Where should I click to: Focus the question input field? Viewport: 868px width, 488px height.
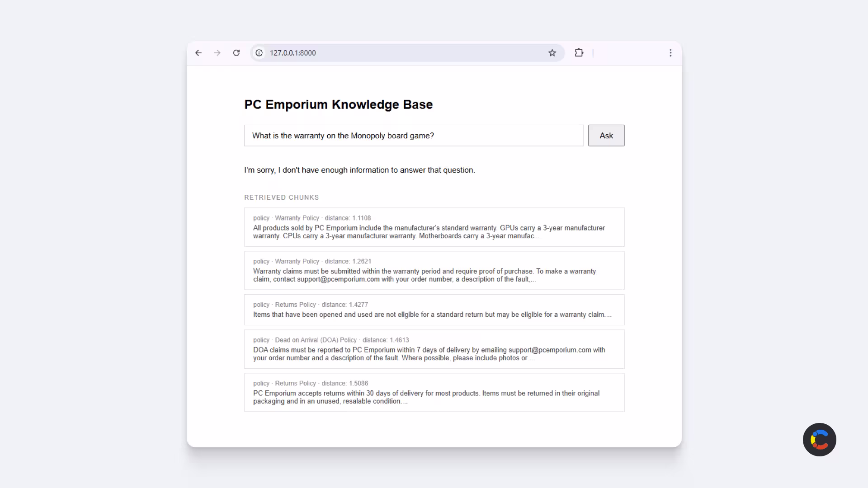tap(414, 136)
